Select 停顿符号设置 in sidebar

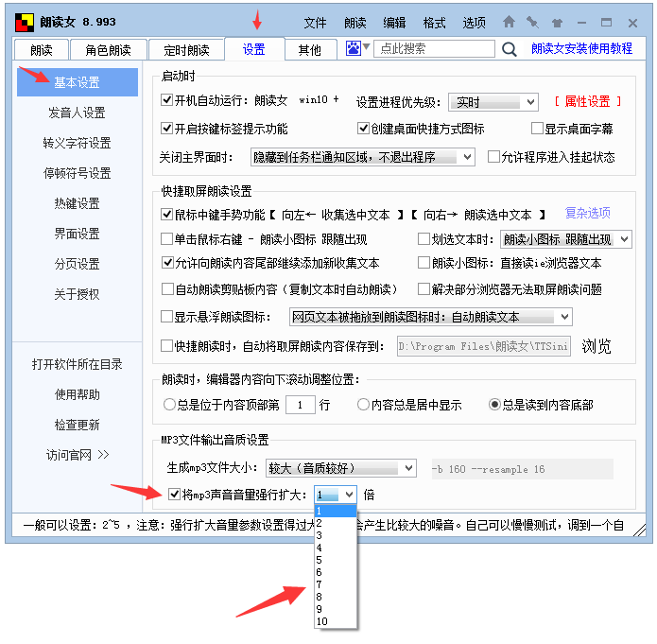(x=78, y=173)
